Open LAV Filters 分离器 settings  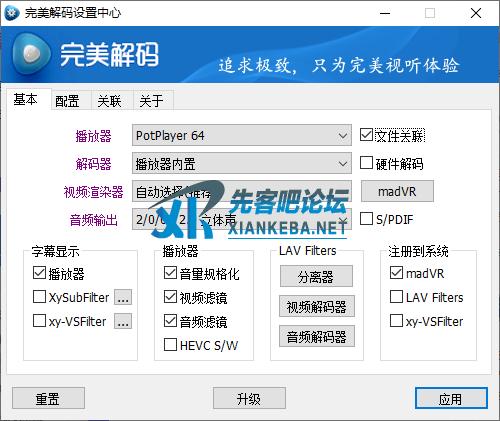pyautogui.click(x=316, y=276)
